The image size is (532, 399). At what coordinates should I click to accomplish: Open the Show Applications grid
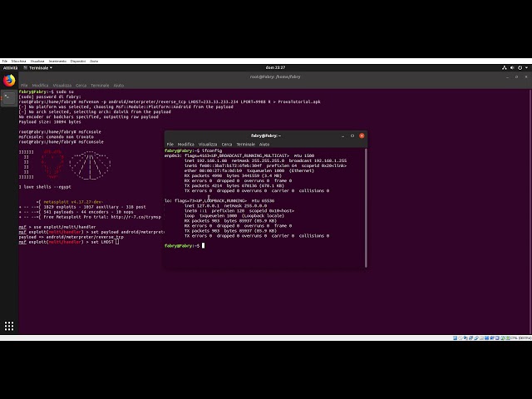point(9,326)
